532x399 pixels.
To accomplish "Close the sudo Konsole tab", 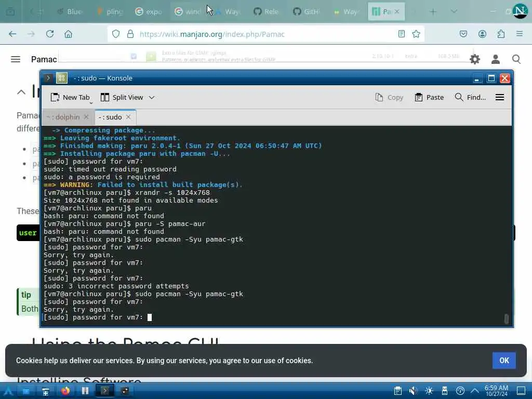I will [128, 117].
